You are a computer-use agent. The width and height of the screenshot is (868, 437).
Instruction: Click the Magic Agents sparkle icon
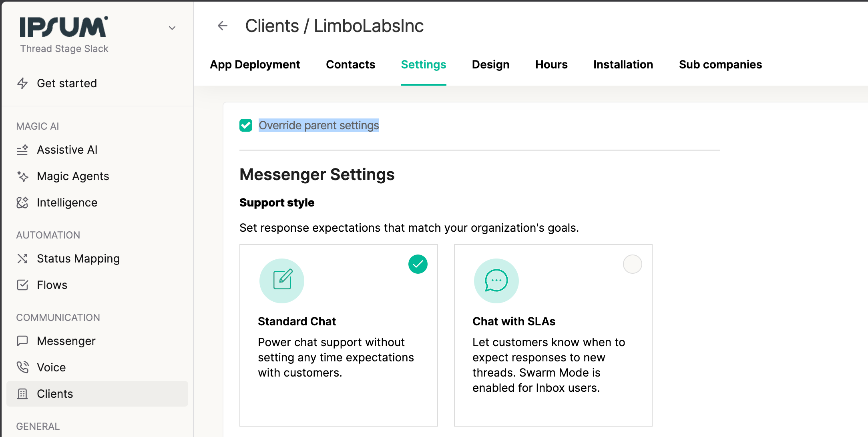pyautogui.click(x=22, y=176)
